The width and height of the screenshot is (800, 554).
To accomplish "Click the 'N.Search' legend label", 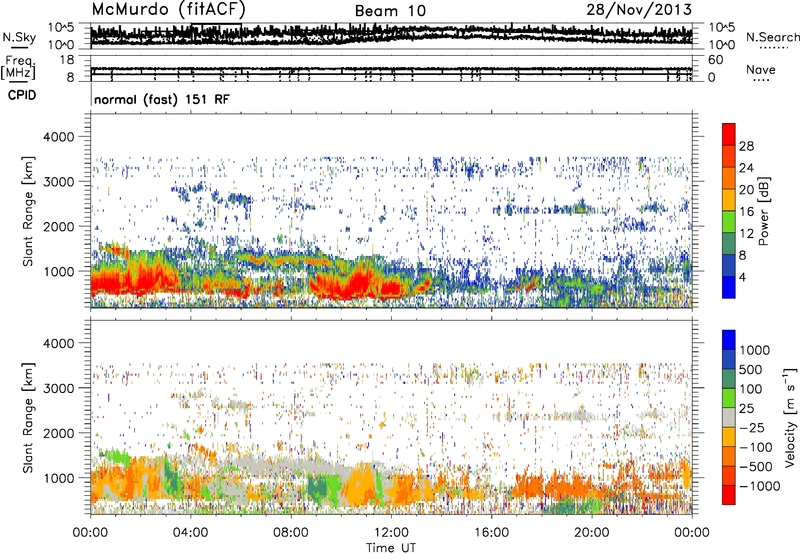I will tap(772, 37).
